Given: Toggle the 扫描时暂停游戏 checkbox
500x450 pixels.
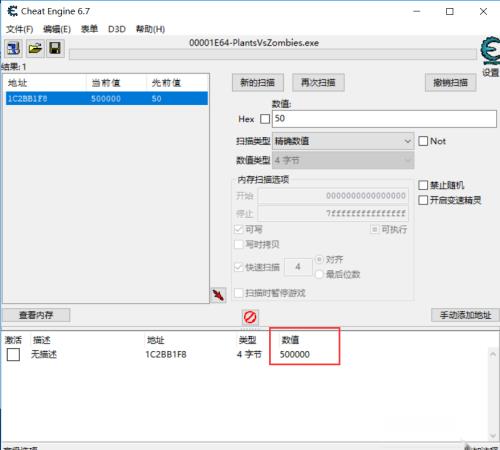Looking at the screenshot, I should click(239, 293).
